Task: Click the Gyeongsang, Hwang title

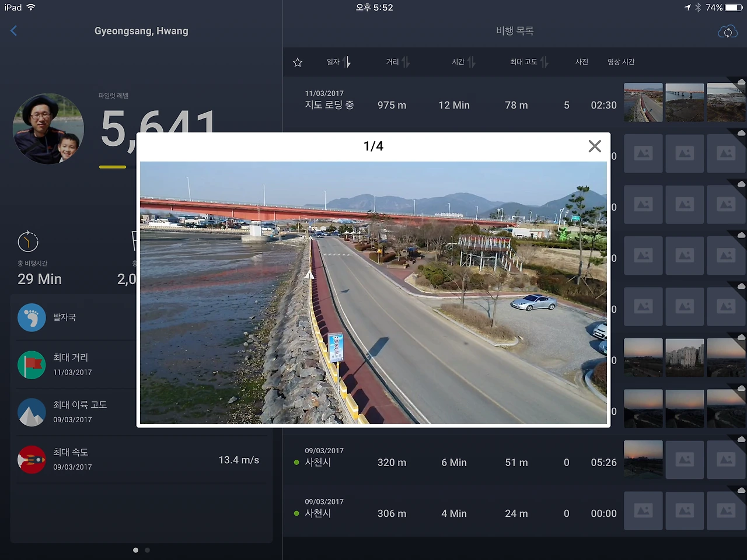Action: [141, 31]
